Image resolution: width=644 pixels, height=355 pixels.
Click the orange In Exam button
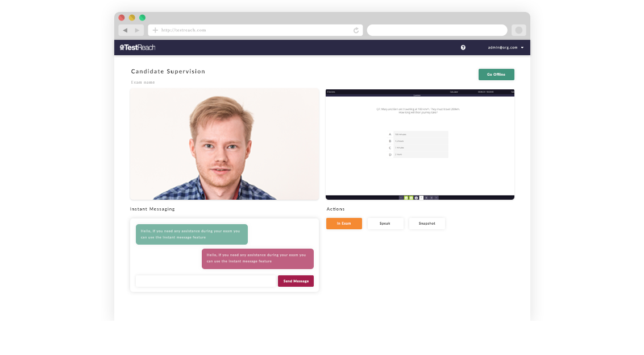point(344,224)
